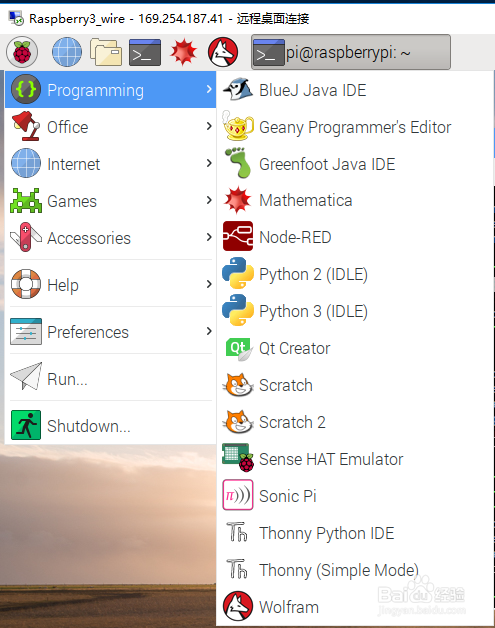Launch Geany Programmer's Editor
Viewport: 495px width, 628px height.
coord(355,127)
